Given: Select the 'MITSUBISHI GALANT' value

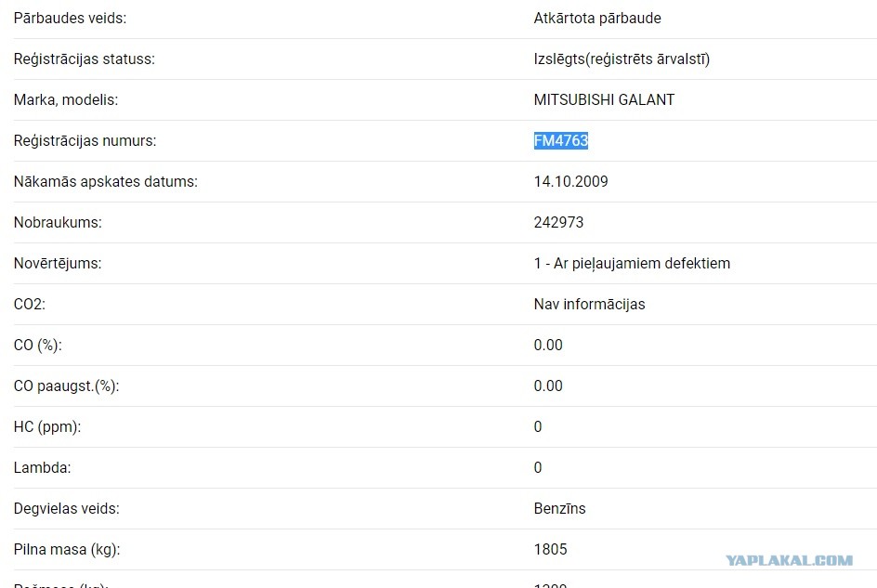Looking at the screenshot, I should (x=604, y=100).
